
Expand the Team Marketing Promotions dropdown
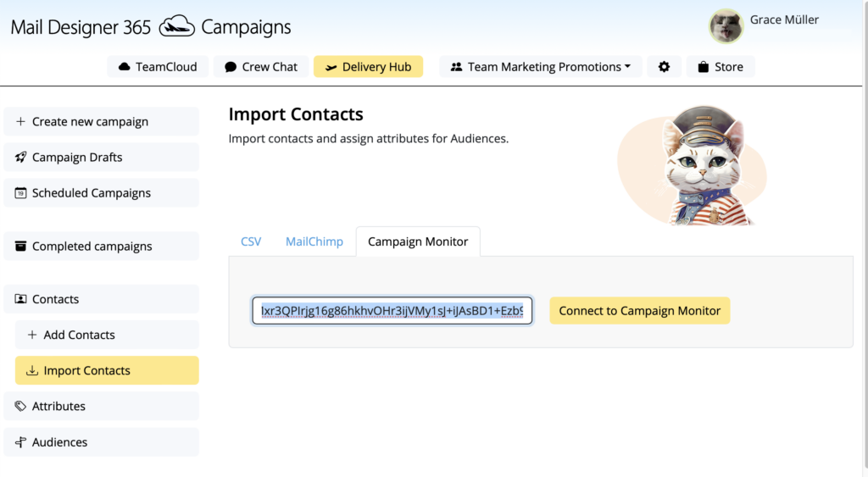tap(541, 66)
